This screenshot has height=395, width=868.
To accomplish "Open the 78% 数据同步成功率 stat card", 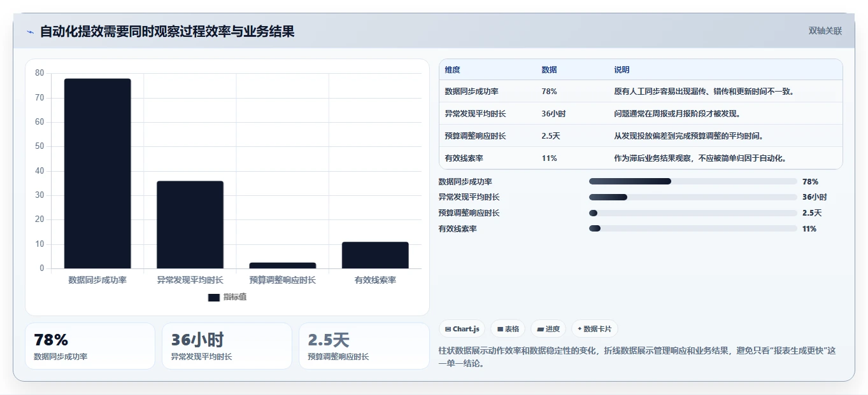I will (x=90, y=346).
